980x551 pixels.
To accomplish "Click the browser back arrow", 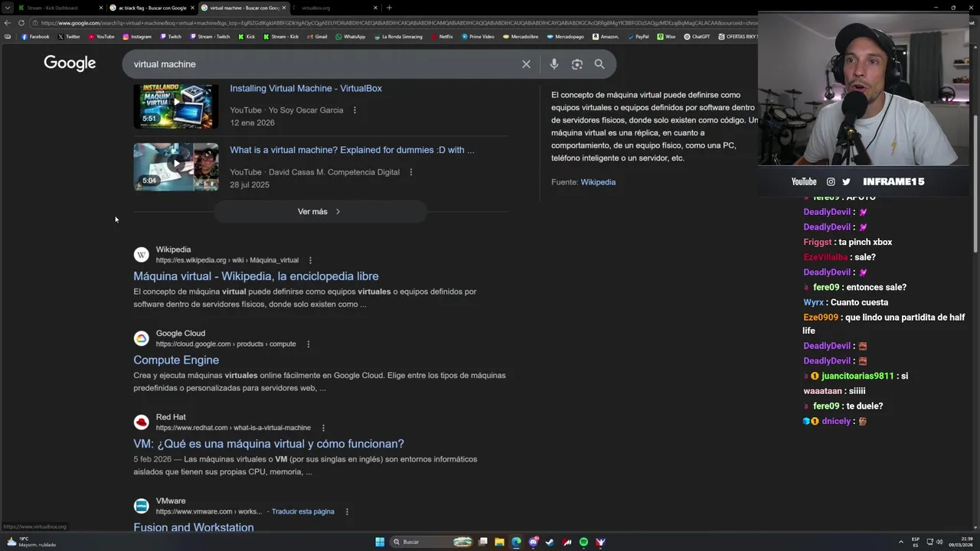I will [8, 23].
